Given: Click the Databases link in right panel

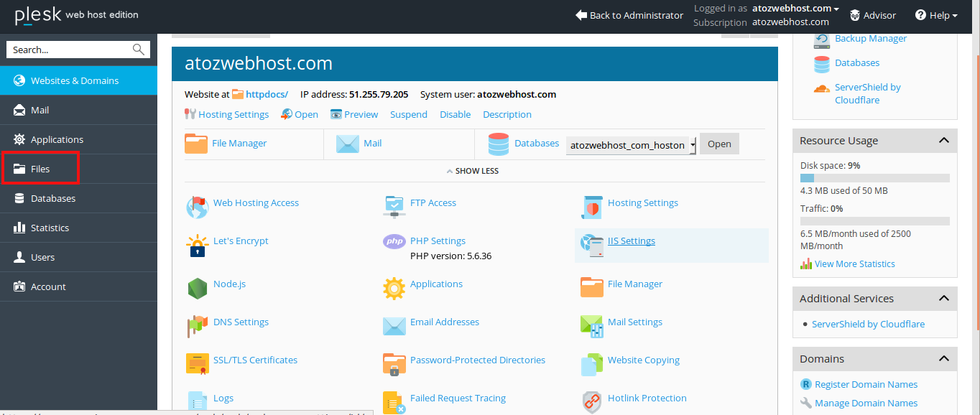Looking at the screenshot, I should (857, 63).
